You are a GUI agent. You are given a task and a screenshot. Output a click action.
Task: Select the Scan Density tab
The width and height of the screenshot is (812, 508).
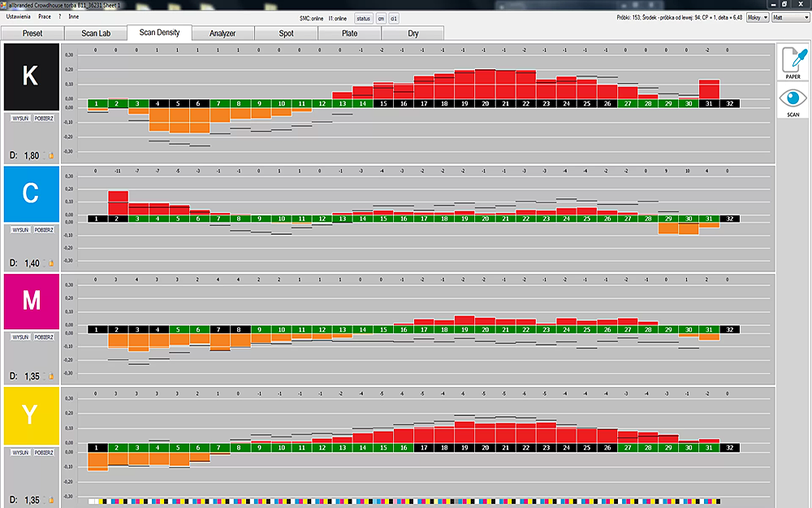point(159,33)
